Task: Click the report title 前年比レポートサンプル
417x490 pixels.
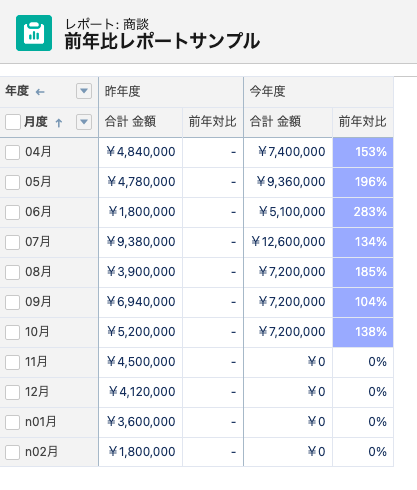Action: click(162, 41)
